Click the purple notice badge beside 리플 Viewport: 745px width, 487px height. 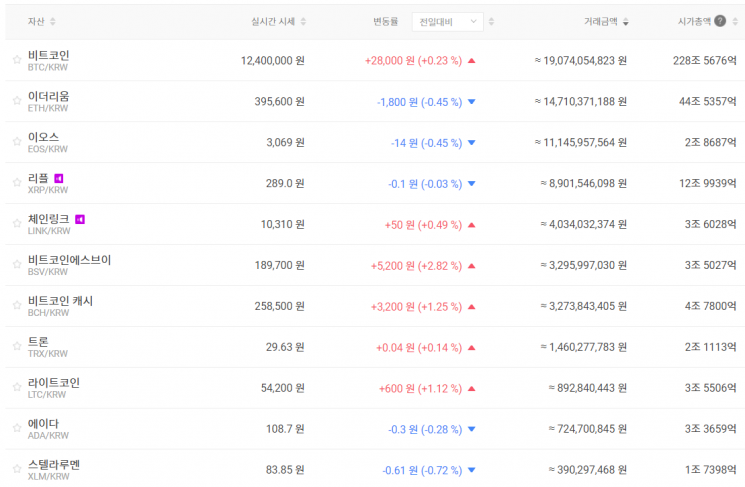point(59,178)
